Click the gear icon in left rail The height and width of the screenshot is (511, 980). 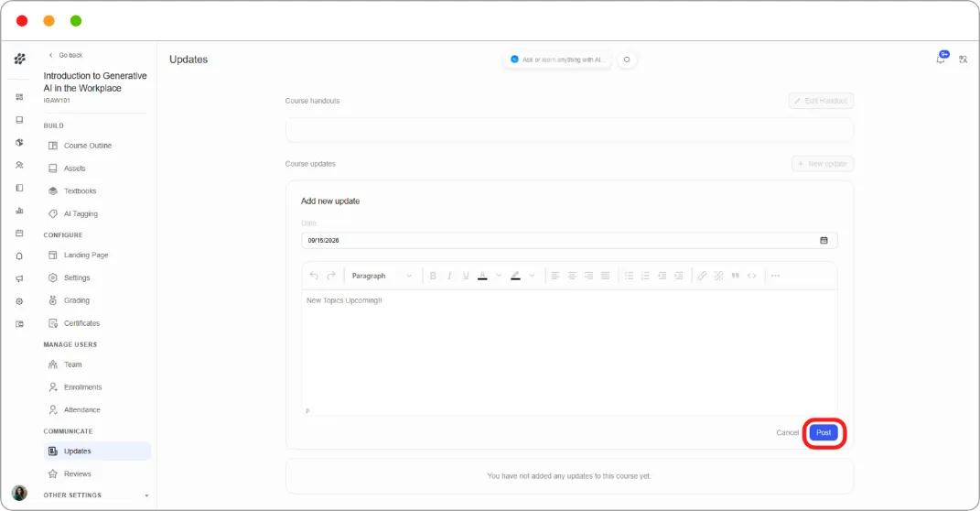[x=19, y=301]
